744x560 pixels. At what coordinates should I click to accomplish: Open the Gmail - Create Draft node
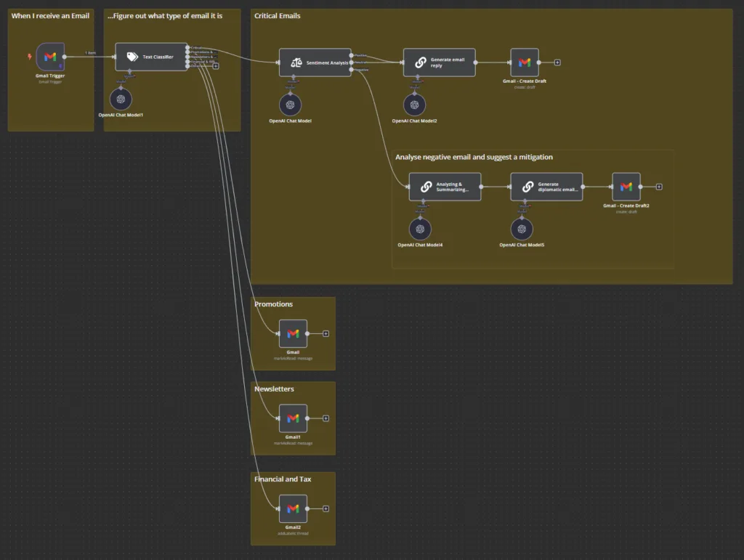(525, 62)
